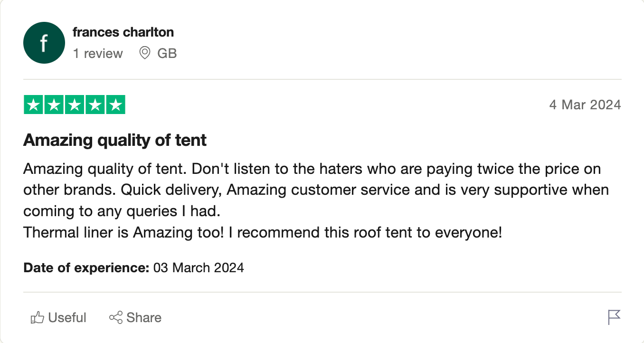Click the fifth green rating star
This screenshot has width=644, height=343.
[115, 105]
